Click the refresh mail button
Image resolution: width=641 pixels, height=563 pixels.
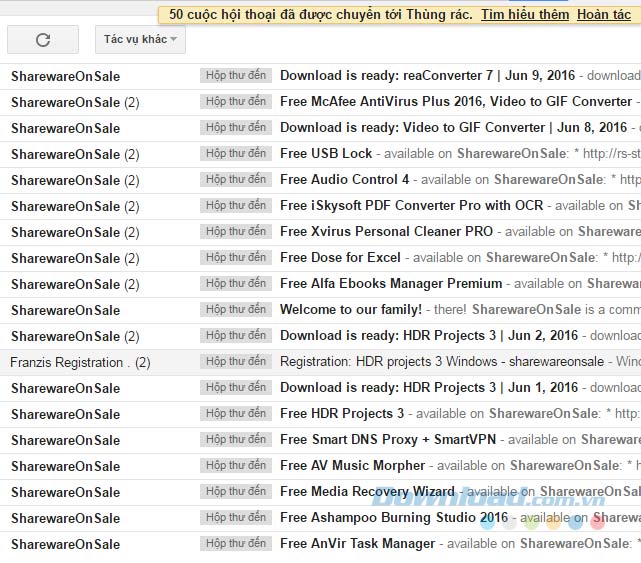tap(42, 40)
